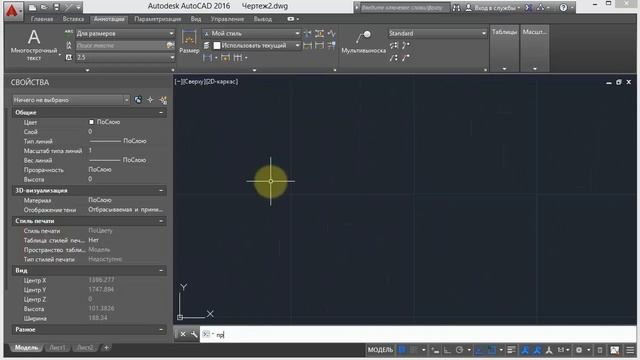Click the New drawing quick access icon
Screen dimensions: 640x360
32,7
